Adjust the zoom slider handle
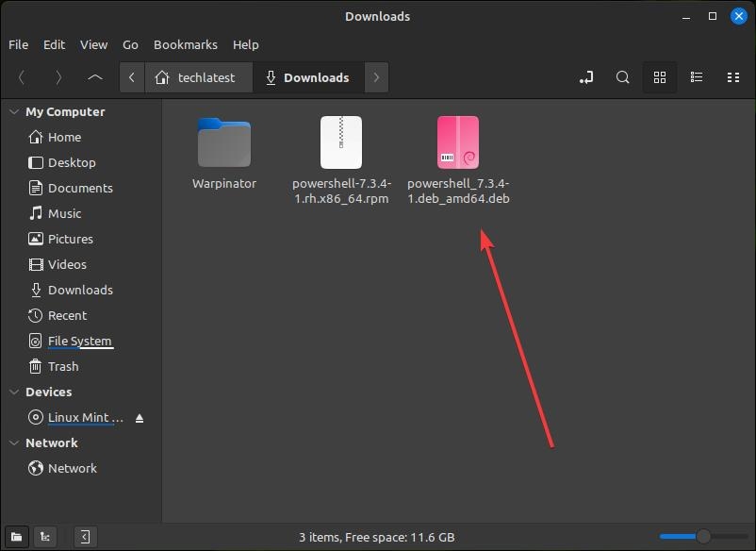Image resolution: width=756 pixels, height=551 pixels. tap(703, 536)
